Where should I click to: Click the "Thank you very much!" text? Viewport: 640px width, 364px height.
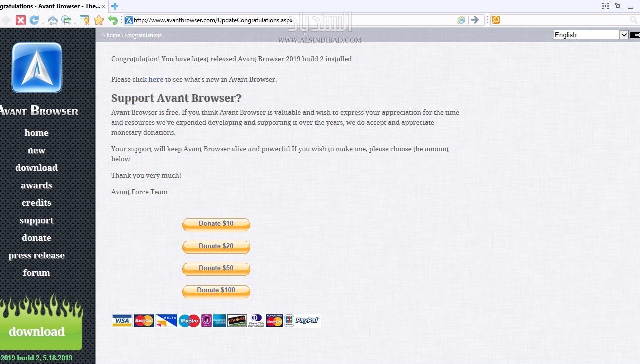pos(146,175)
